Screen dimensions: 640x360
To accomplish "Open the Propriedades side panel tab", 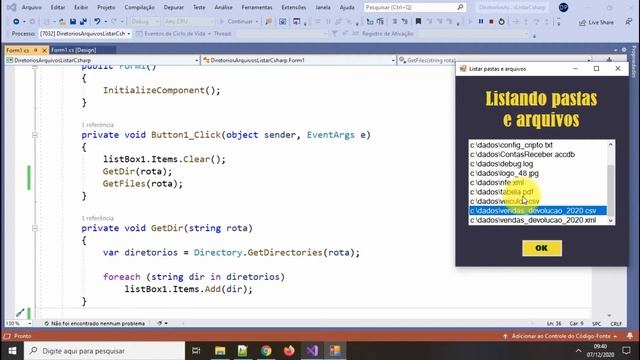I will 634,61.
